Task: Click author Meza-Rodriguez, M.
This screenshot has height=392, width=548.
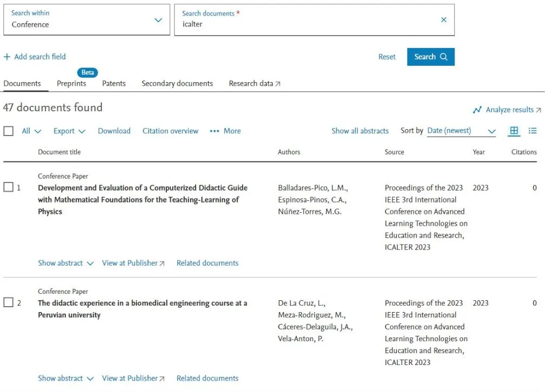Action: point(312,315)
